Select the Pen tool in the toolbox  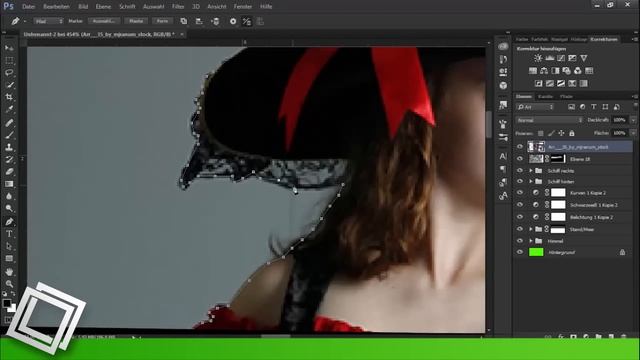pyautogui.click(x=9, y=222)
